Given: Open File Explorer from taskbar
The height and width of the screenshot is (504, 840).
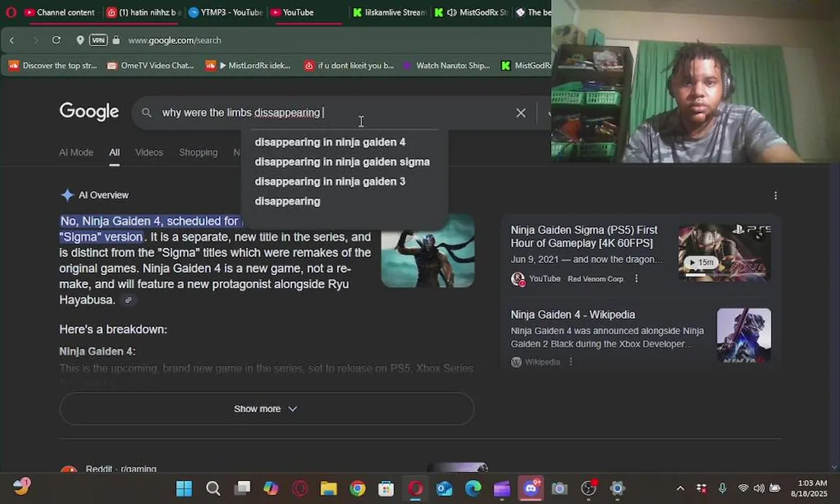Looking at the screenshot, I should 328,489.
